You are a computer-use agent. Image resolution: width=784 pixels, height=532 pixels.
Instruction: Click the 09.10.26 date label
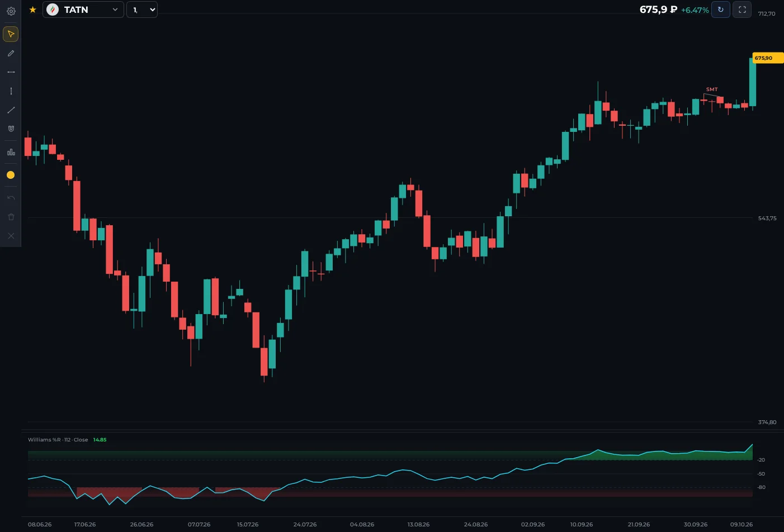742,525
